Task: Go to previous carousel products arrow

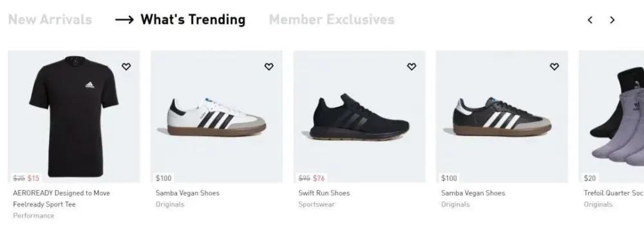Action: point(590,20)
